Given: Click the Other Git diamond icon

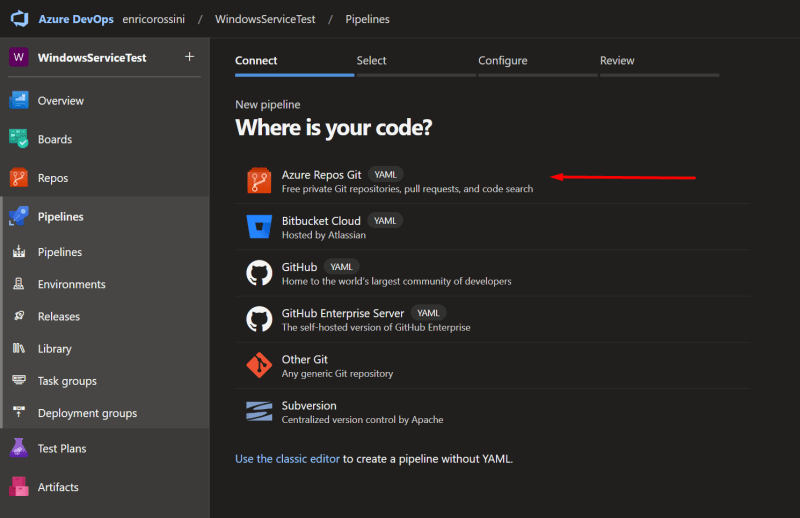Looking at the screenshot, I should pos(259,365).
